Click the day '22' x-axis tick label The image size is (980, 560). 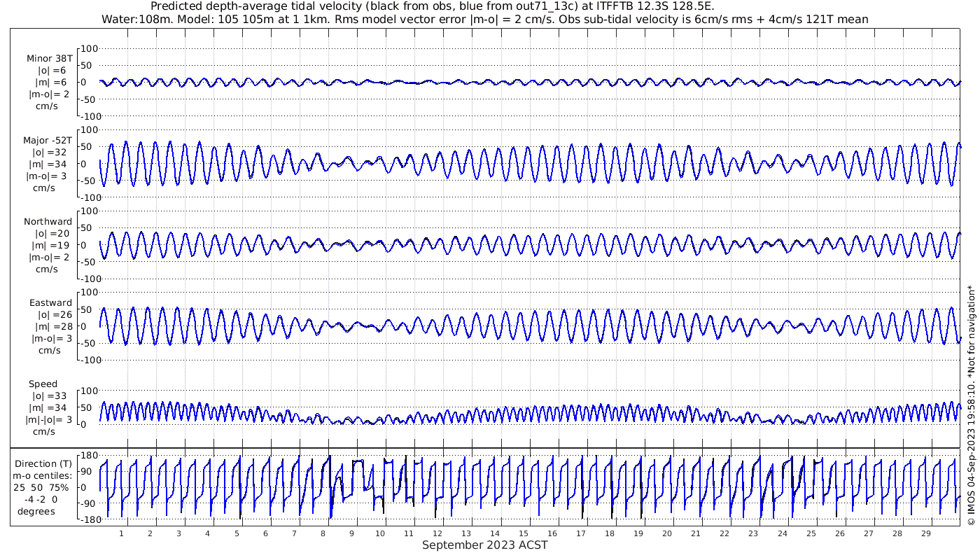point(724,533)
